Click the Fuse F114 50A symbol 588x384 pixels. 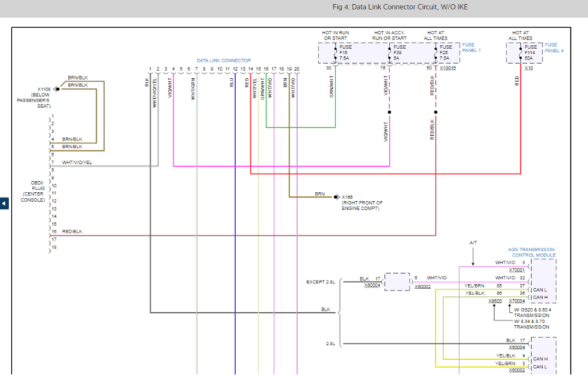(520, 52)
